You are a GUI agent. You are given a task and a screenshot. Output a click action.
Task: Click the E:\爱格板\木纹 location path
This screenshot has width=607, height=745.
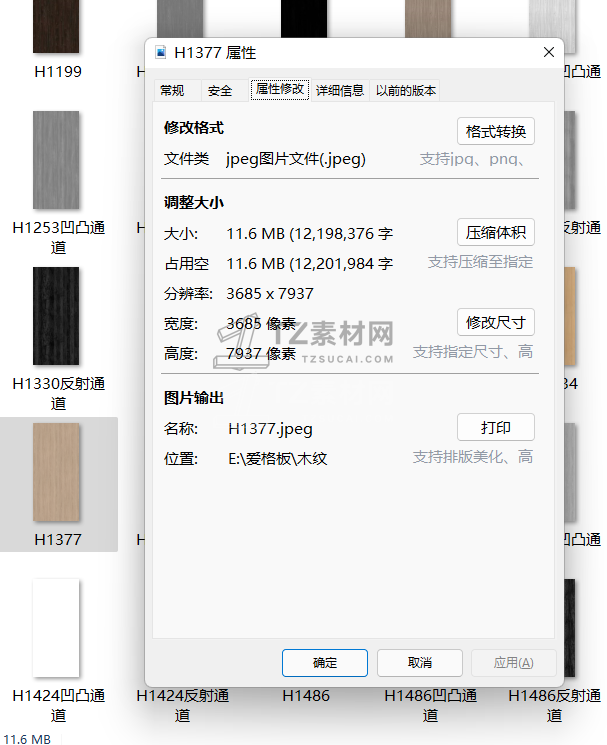click(278, 459)
